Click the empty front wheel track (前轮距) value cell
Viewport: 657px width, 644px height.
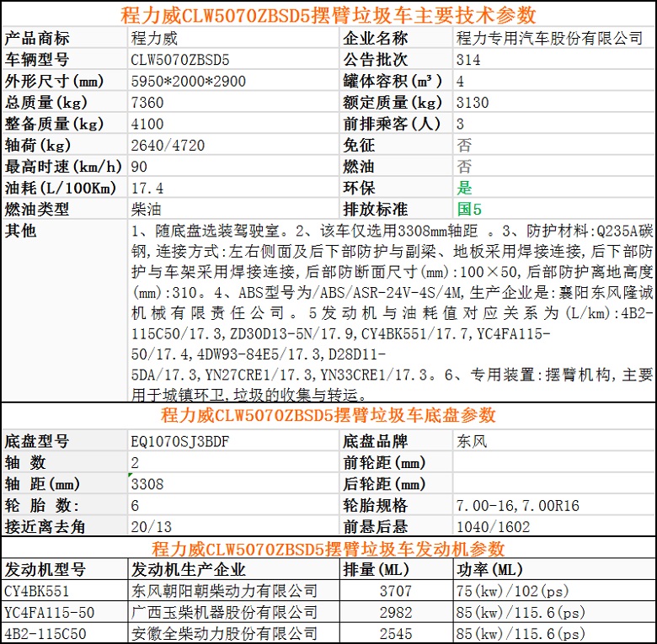click(553, 462)
